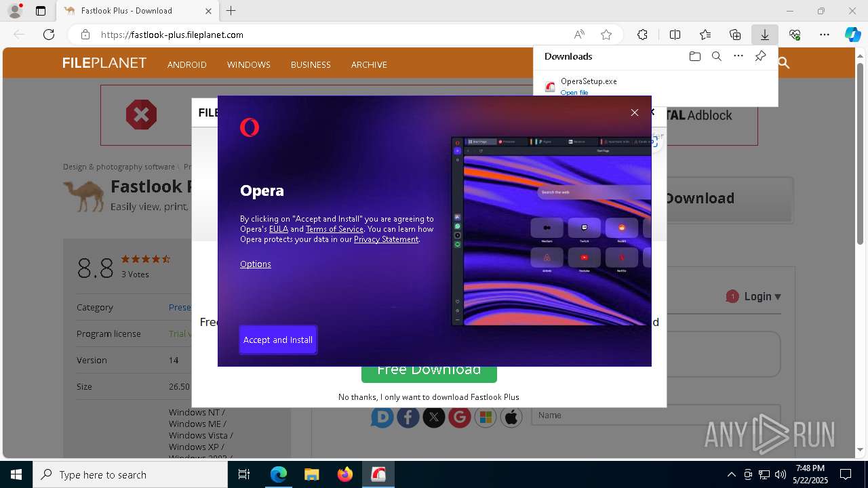The width and height of the screenshot is (868, 488).
Task: Expand the Login dropdown
Action: pos(762,296)
